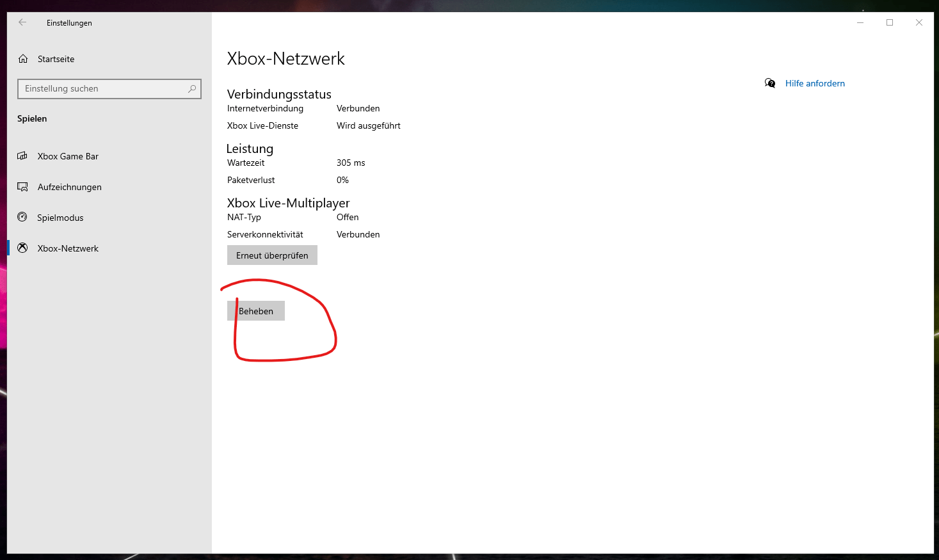Click the Erneut überprüfen button

[272, 255]
